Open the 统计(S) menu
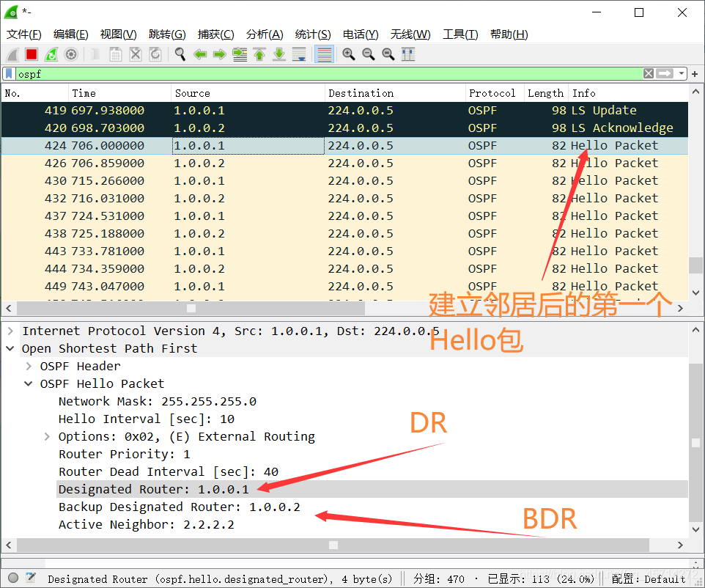Image resolution: width=705 pixels, height=588 pixels. click(312, 34)
